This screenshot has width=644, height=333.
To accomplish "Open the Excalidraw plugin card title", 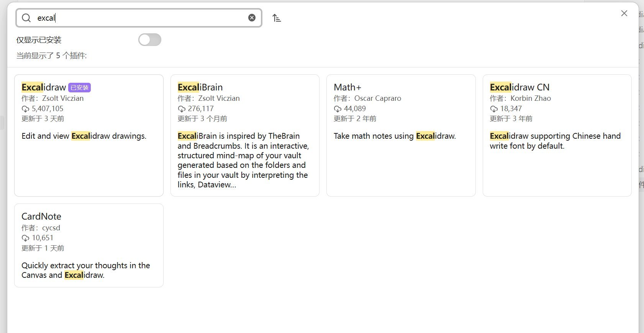I will point(44,87).
